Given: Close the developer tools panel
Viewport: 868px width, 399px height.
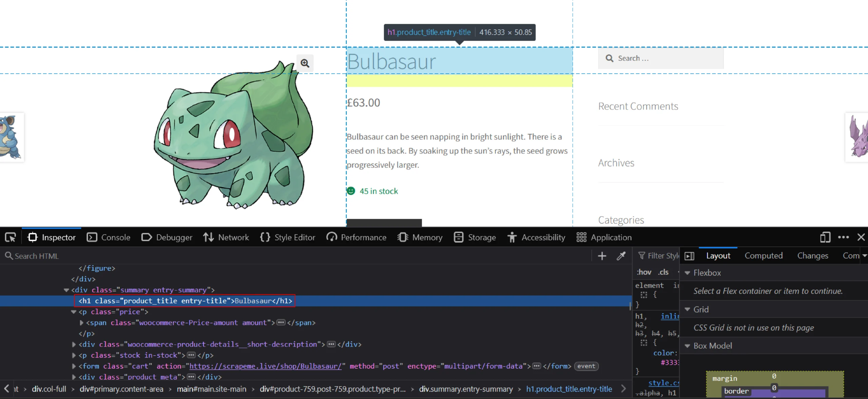Looking at the screenshot, I should click(x=861, y=237).
